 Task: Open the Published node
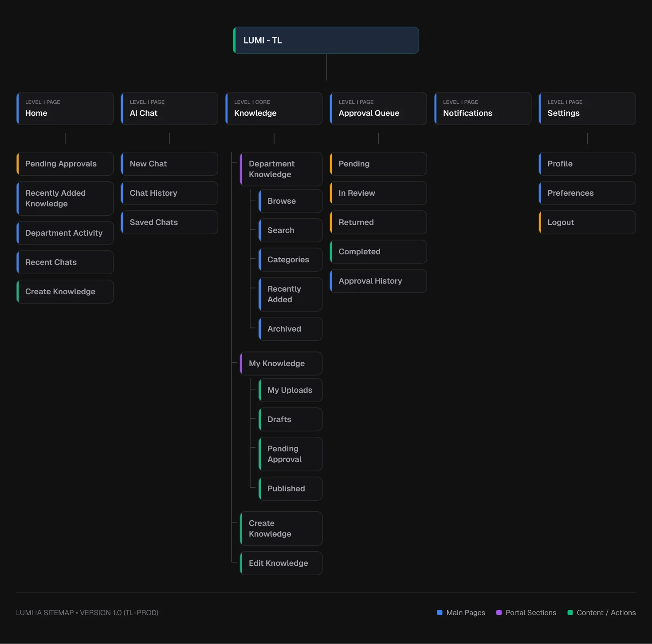pyautogui.click(x=291, y=489)
